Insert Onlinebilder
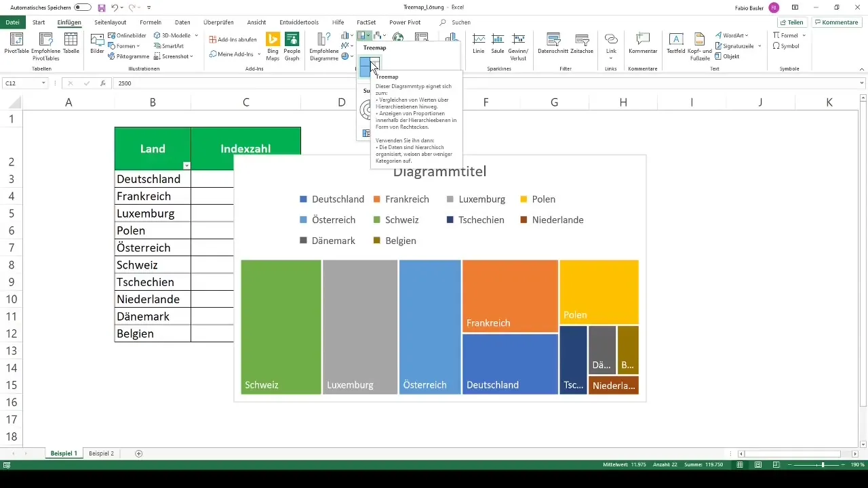The image size is (868, 488). click(127, 35)
